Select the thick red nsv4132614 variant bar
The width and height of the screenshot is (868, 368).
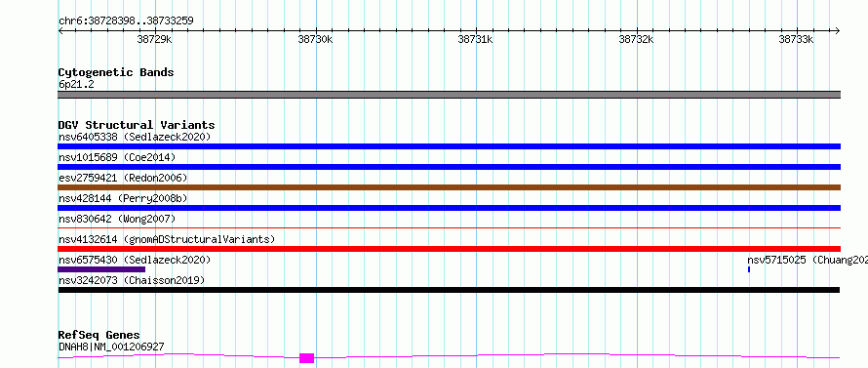tap(449, 249)
